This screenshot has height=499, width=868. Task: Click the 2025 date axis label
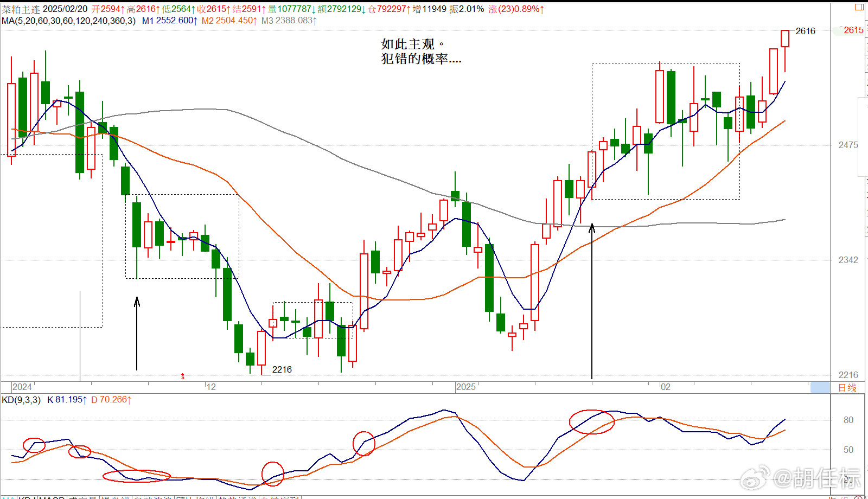click(x=466, y=387)
